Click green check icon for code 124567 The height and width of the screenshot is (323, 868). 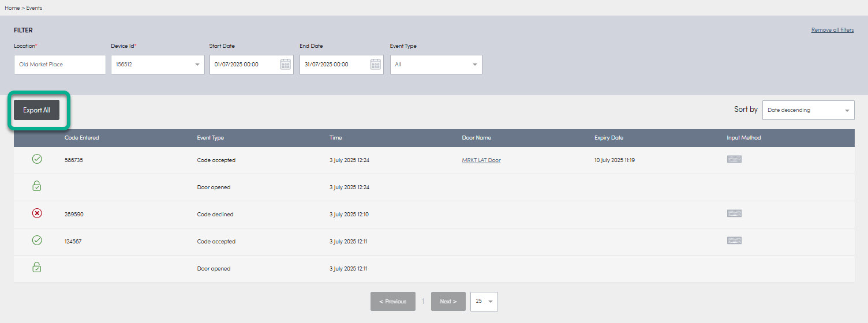[x=37, y=241]
